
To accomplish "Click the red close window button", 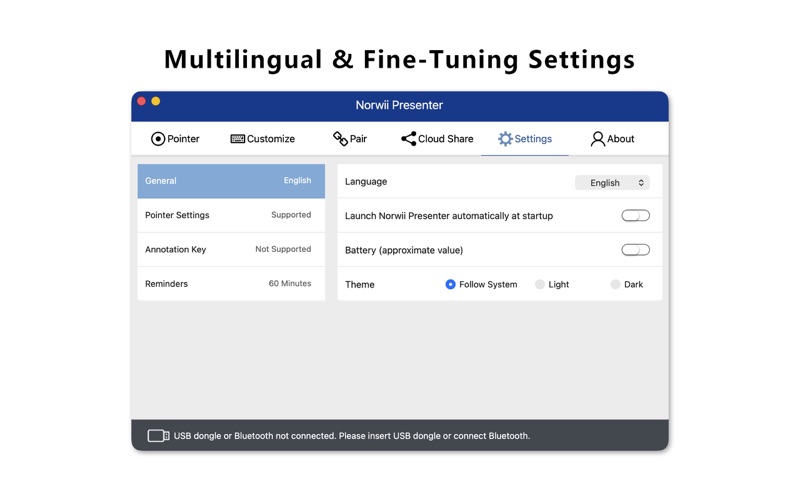I will [x=141, y=101].
